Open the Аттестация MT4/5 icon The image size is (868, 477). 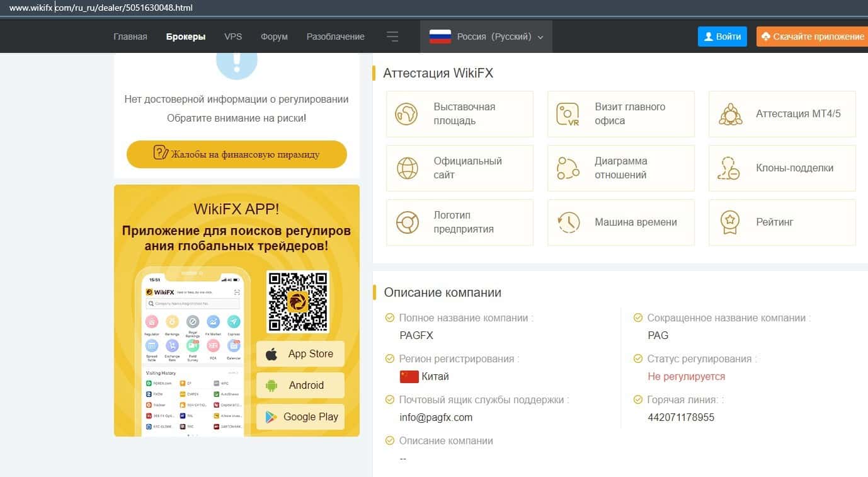pyautogui.click(x=729, y=114)
